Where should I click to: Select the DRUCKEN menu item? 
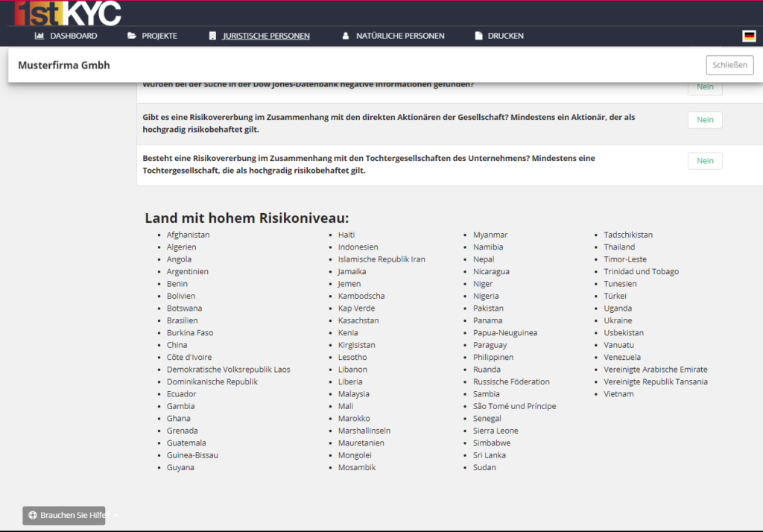tap(506, 36)
